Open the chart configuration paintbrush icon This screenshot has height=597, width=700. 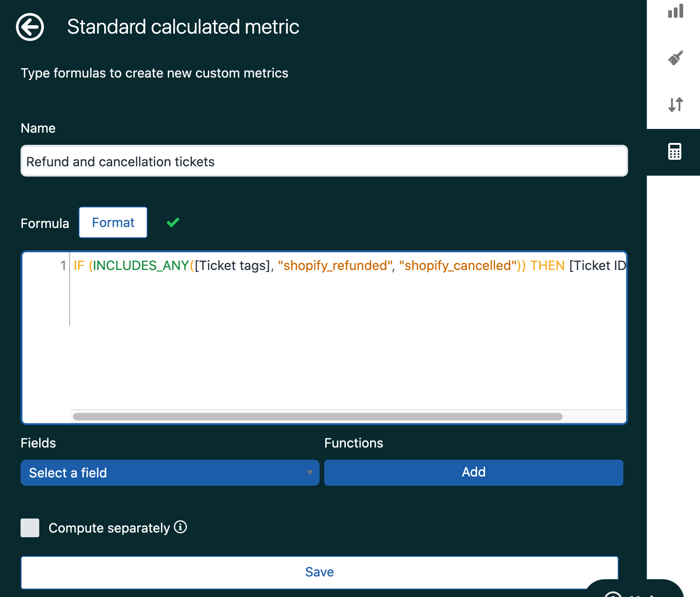pyautogui.click(x=676, y=58)
